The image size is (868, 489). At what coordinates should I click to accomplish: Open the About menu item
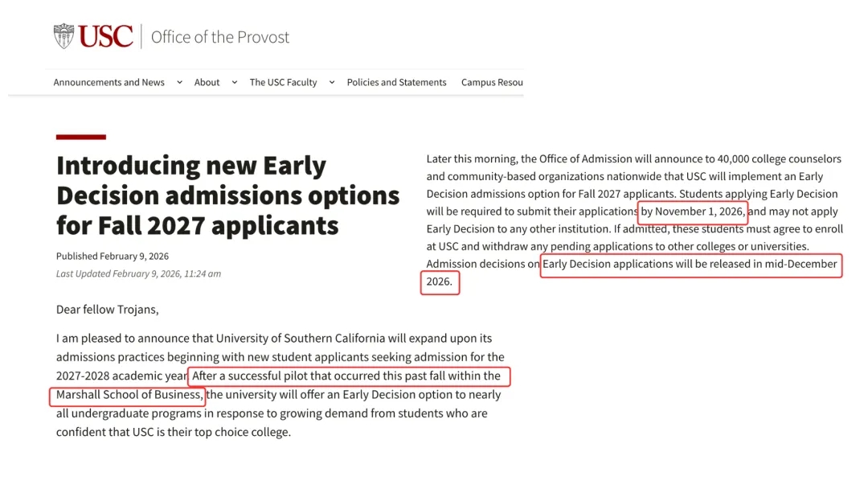coord(207,82)
